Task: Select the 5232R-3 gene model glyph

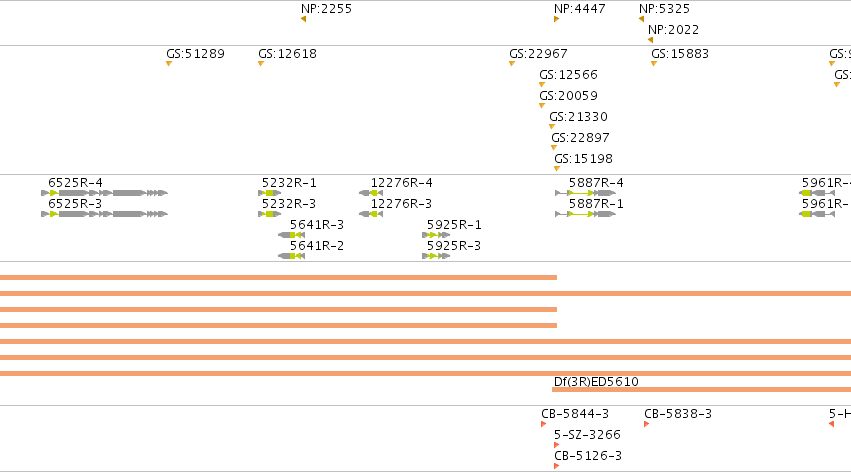Action: tap(270, 214)
